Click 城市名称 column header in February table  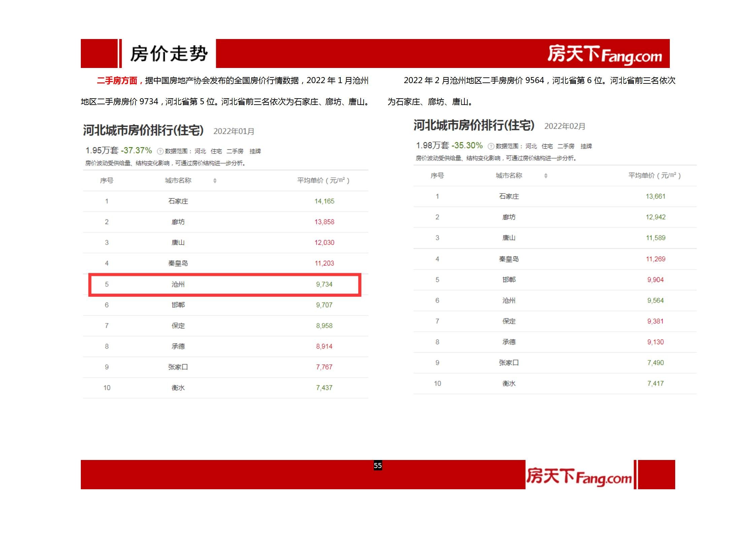click(509, 176)
